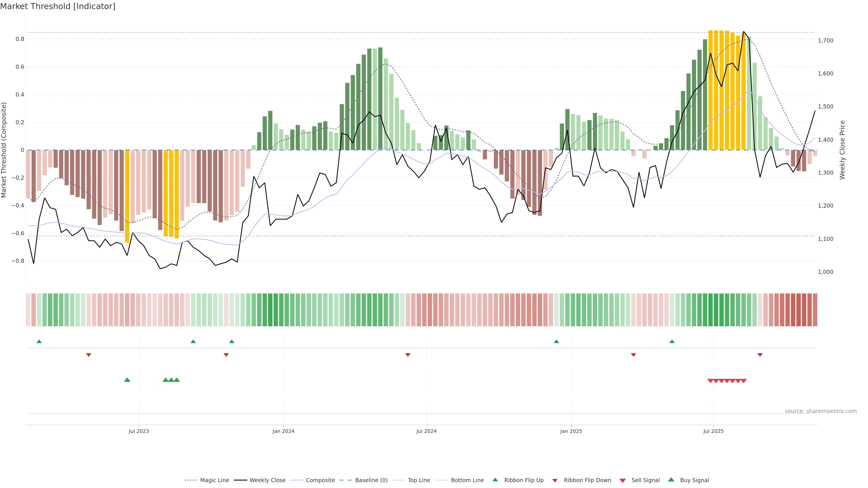Click the last red Ribbon Flip Down marker
868x488 pixels.
click(x=760, y=355)
